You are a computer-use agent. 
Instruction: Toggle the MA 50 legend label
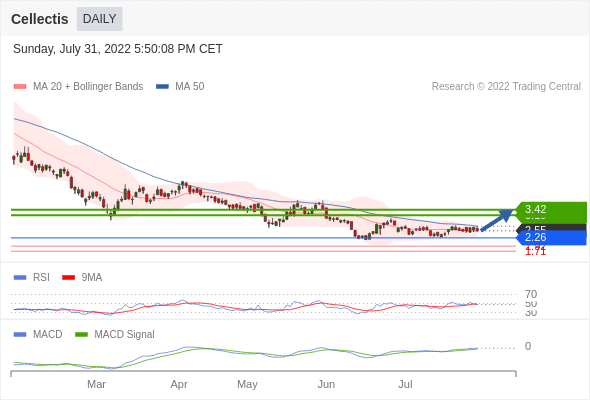pyautogui.click(x=190, y=87)
